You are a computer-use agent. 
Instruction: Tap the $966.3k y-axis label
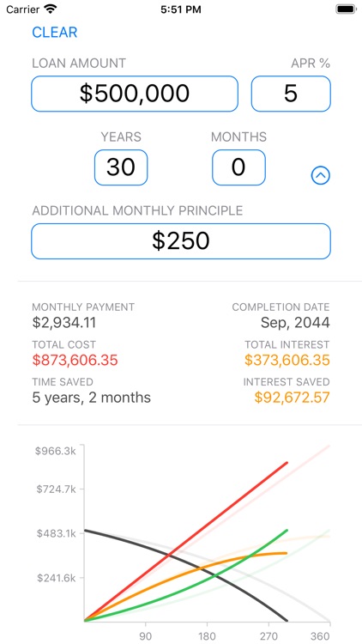click(x=56, y=451)
